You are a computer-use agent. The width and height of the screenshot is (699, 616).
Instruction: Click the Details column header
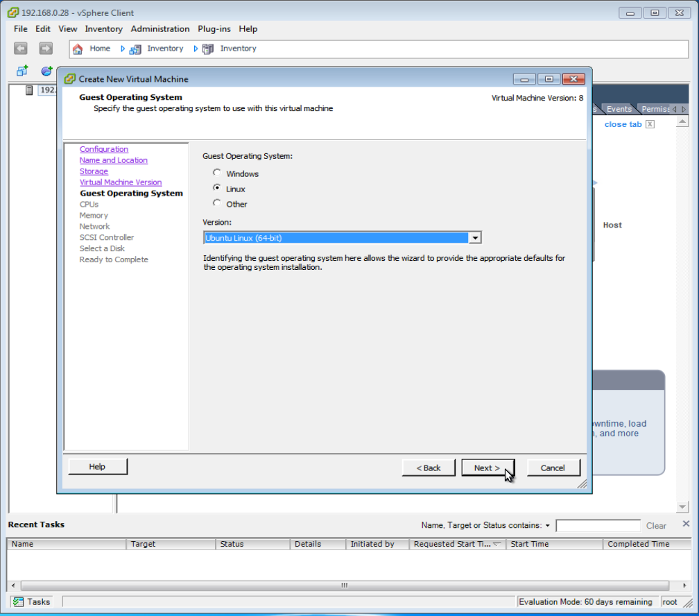click(318, 544)
